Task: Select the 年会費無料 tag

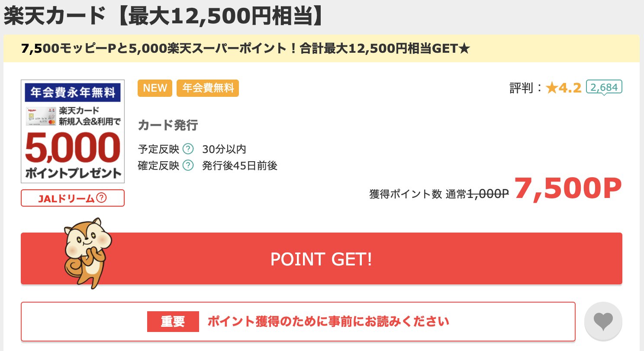Action: tap(208, 88)
